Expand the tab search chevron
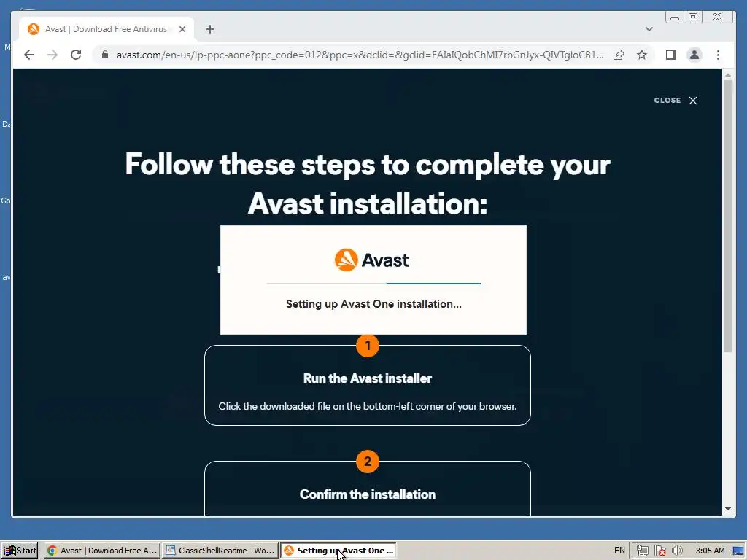This screenshot has width=747, height=560. (x=649, y=29)
